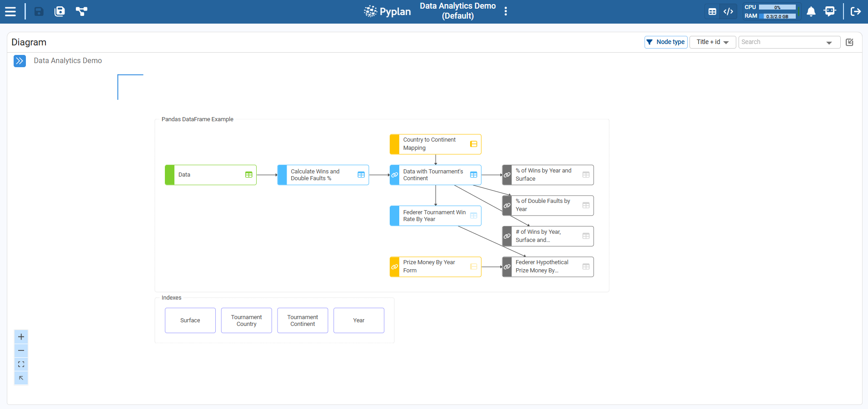Image resolution: width=868 pixels, height=409 pixels.
Task: Open the notifications bell
Action: (811, 11)
